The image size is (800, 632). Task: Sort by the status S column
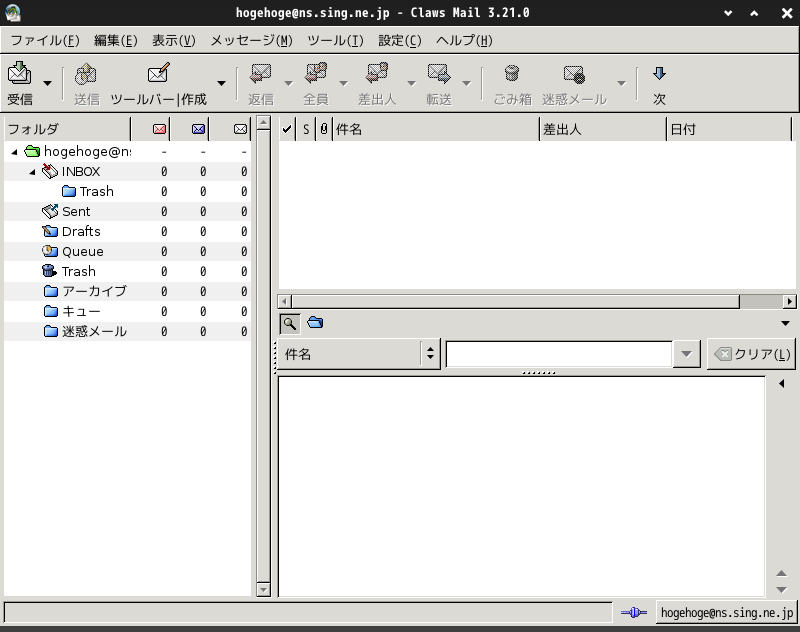(x=306, y=129)
